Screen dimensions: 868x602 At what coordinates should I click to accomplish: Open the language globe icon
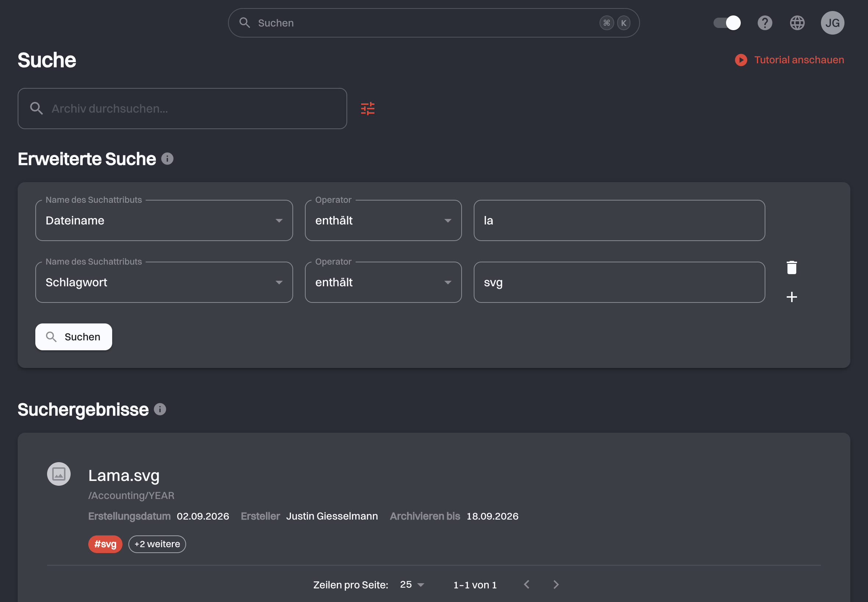(797, 23)
